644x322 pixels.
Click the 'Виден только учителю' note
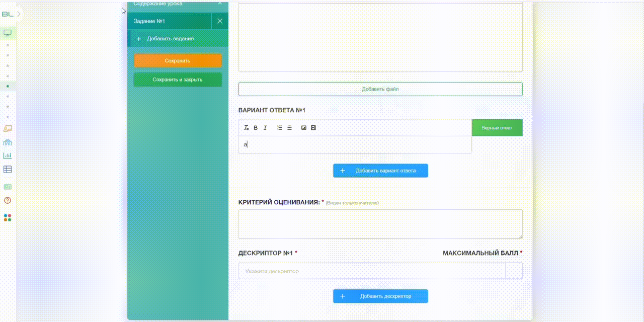click(x=352, y=203)
